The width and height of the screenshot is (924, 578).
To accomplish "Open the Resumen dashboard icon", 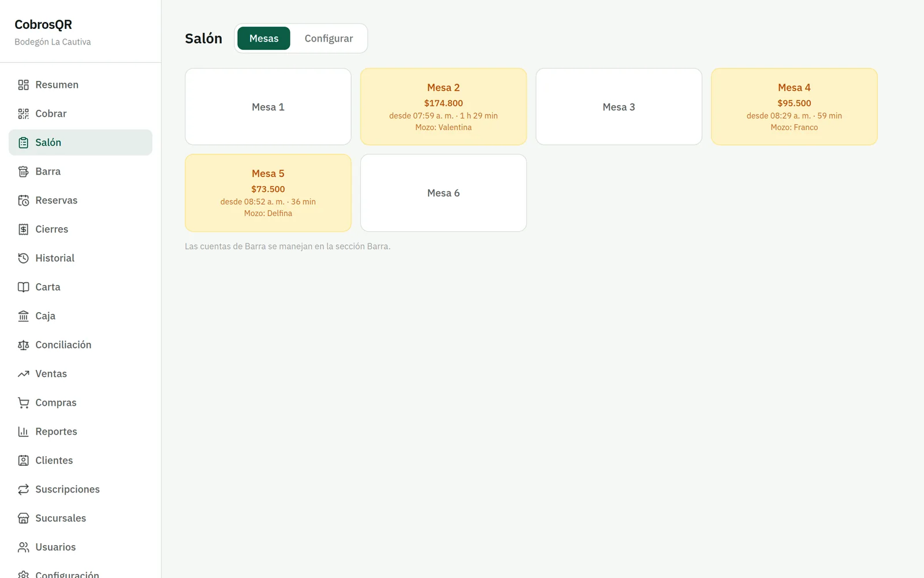I will point(23,85).
